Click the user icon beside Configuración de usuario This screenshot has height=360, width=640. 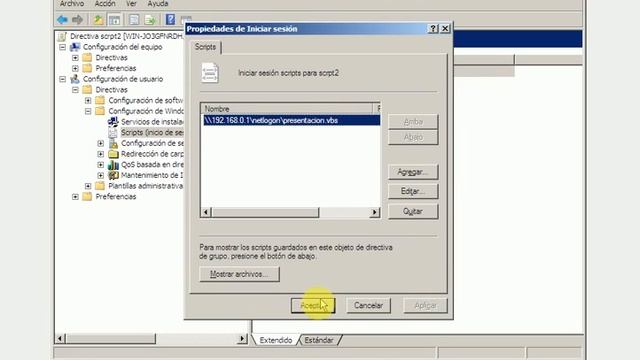75,79
